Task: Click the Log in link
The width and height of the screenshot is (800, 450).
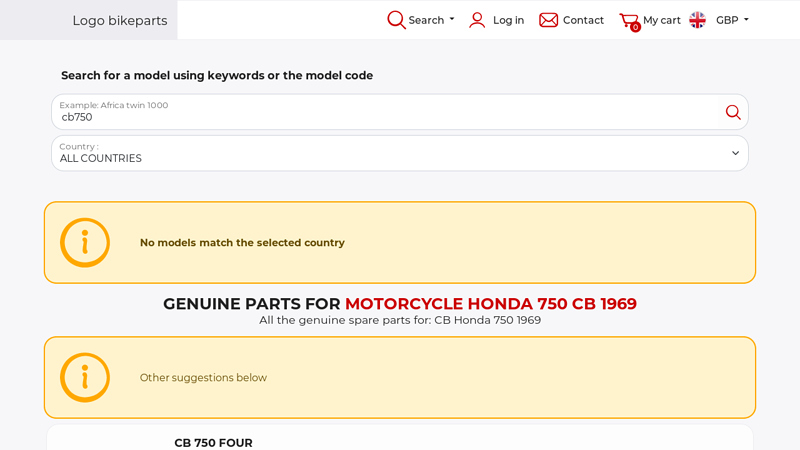Action: coord(508,20)
